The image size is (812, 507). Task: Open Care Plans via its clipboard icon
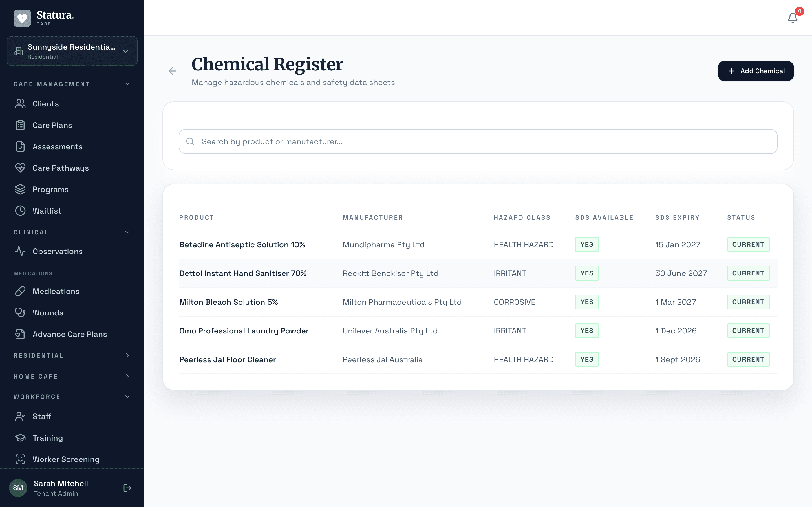click(x=20, y=125)
